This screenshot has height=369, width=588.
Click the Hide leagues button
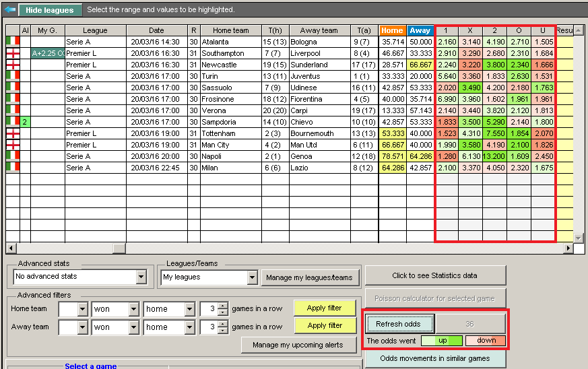49,10
